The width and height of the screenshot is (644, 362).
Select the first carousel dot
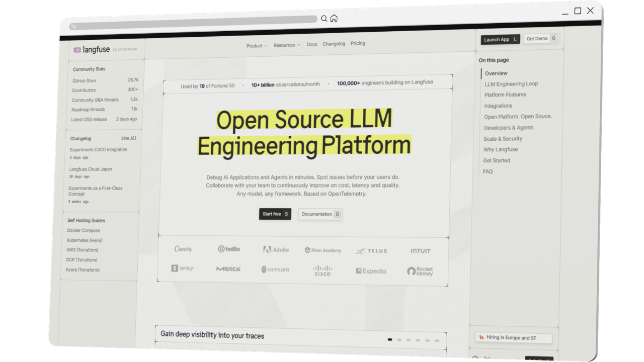tap(390, 339)
